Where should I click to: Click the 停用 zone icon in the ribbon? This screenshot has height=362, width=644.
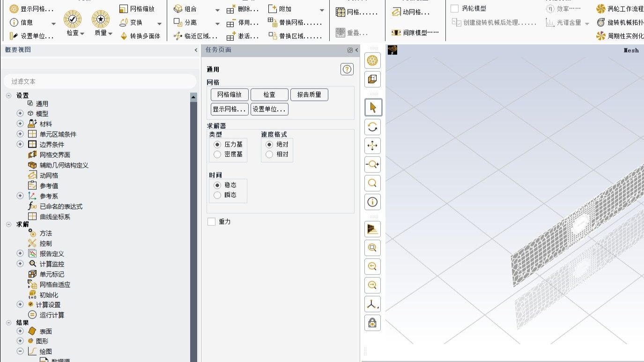coord(231,22)
